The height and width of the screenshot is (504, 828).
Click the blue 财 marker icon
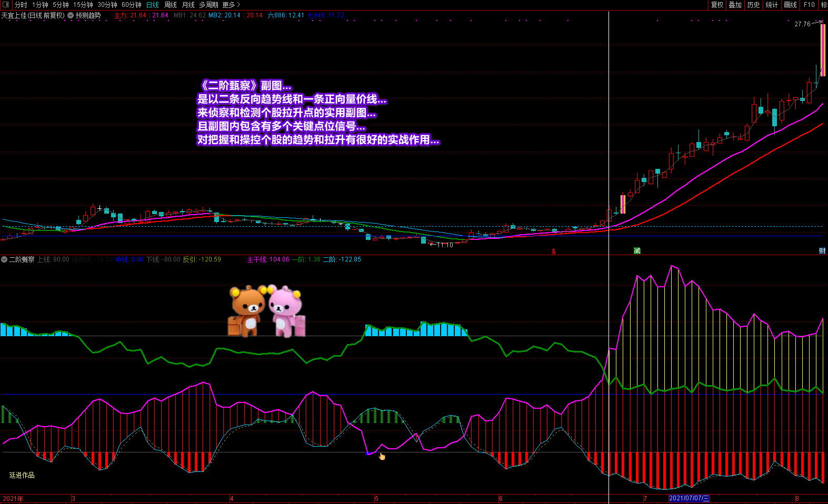(822, 251)
